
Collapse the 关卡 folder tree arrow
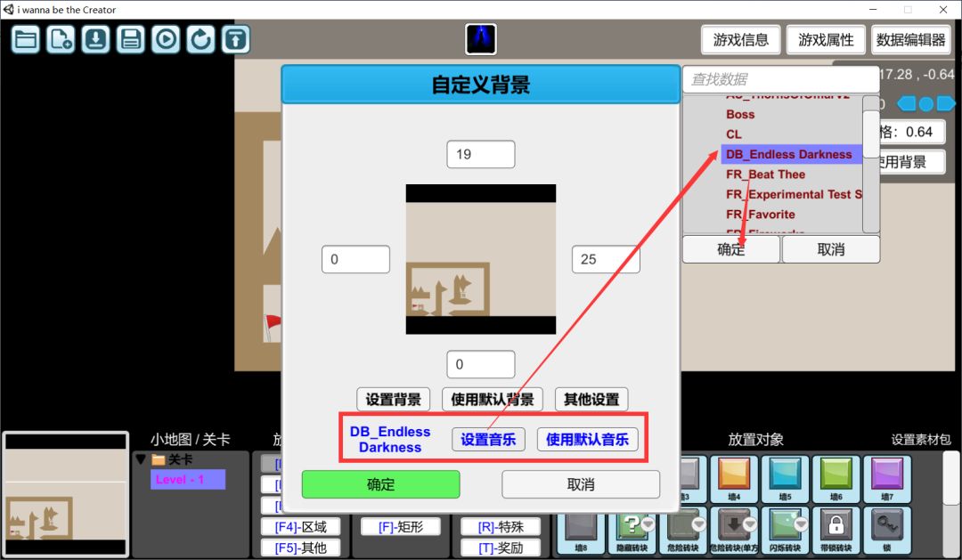tap(140, 460)
